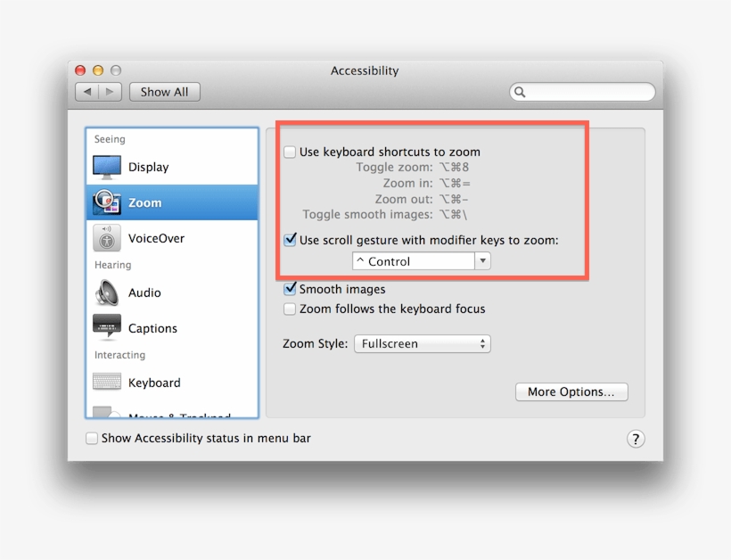
Task: Click the back navigation arrow
Action: click(86, 91)
